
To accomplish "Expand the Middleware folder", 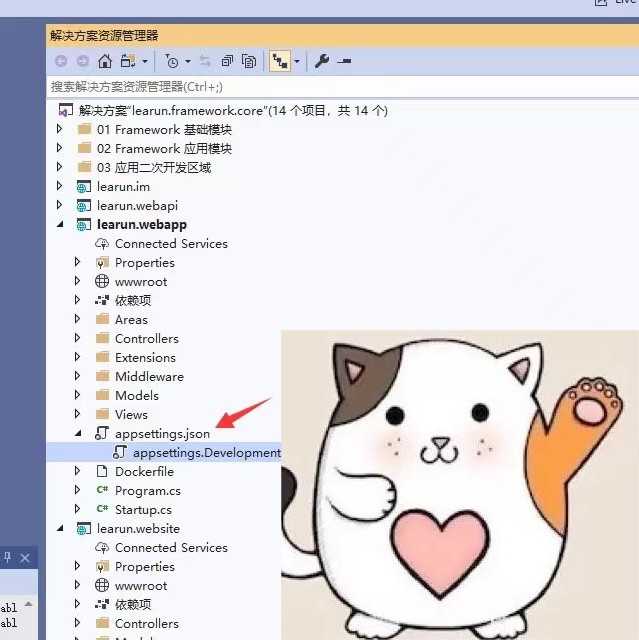I will click(78, 376).
